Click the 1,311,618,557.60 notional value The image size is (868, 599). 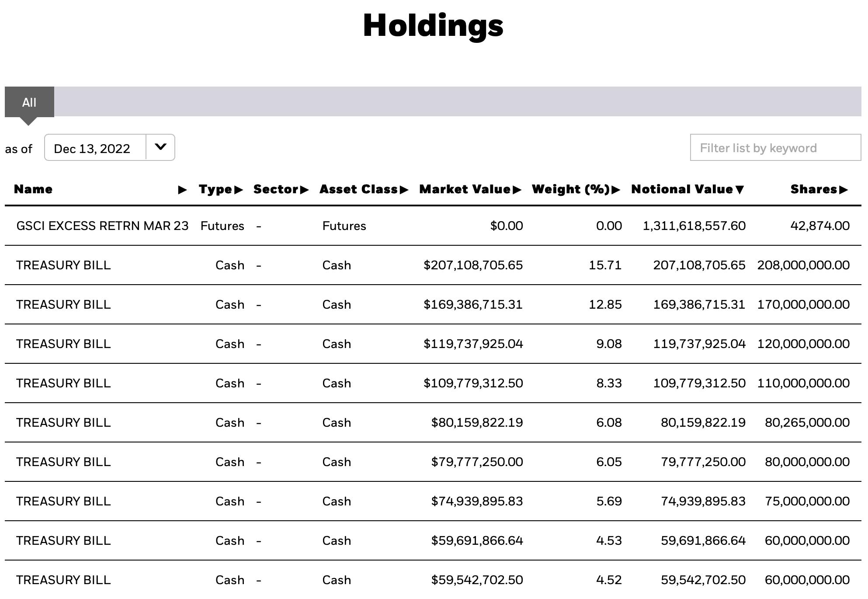694,226
